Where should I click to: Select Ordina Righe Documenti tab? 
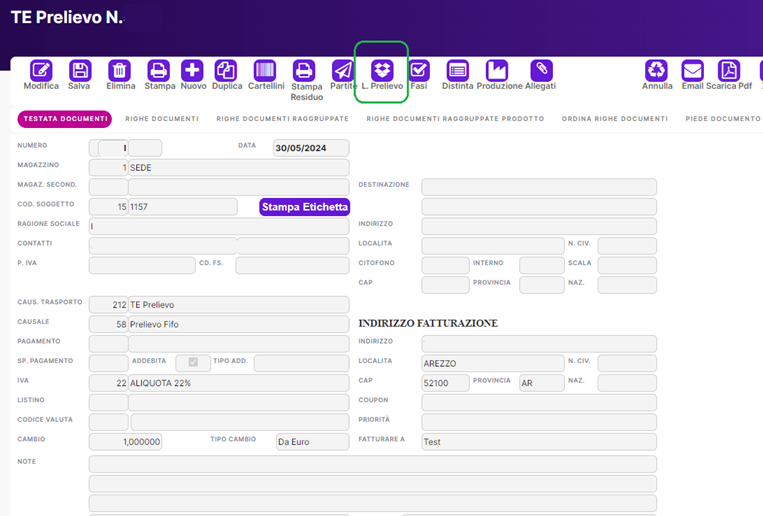(x=614, y=119)
